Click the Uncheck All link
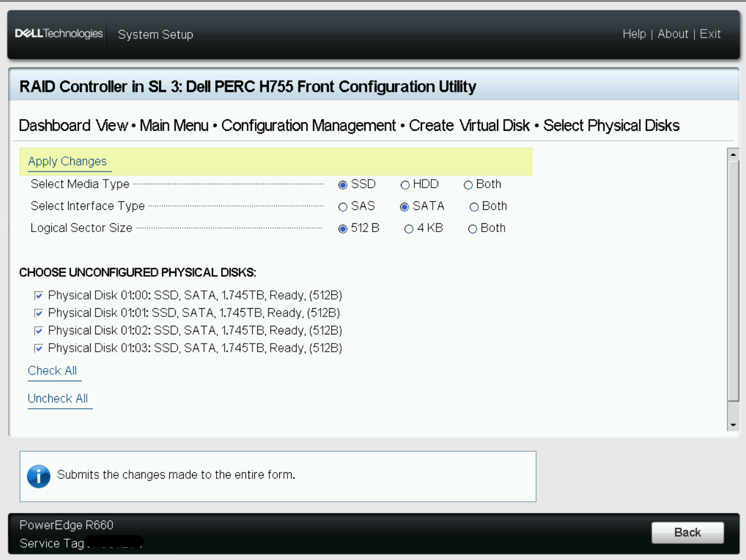This screenshot has height=560, width=746. pyautogui.click(x=58, y=398)
